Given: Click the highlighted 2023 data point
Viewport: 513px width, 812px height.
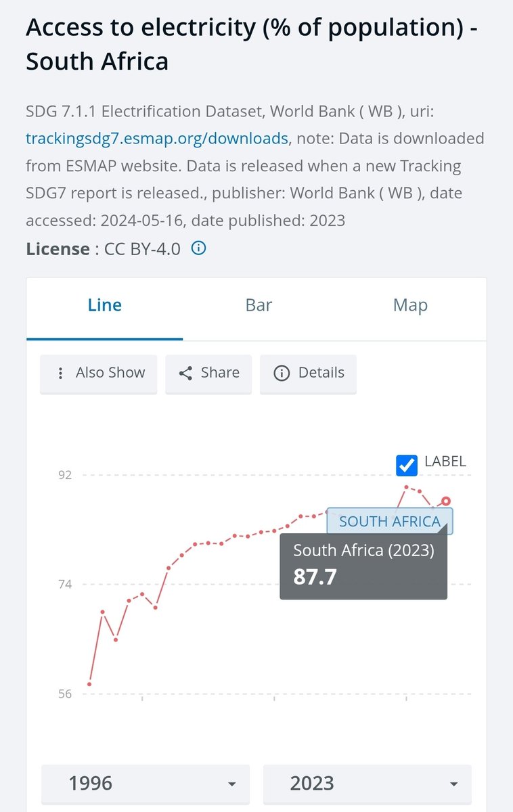Looking at the screenshot, I should (x=446, y=501).
